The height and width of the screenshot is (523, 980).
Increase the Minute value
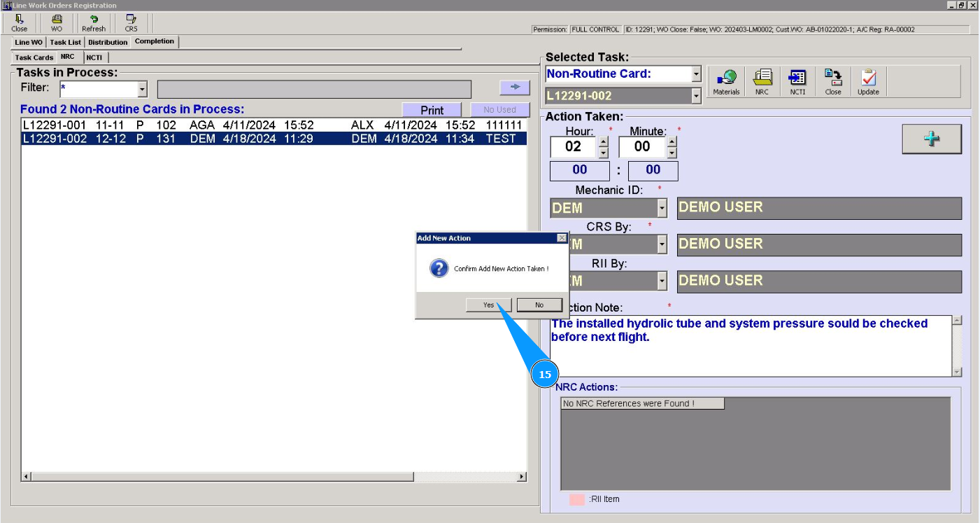point(672,141)
